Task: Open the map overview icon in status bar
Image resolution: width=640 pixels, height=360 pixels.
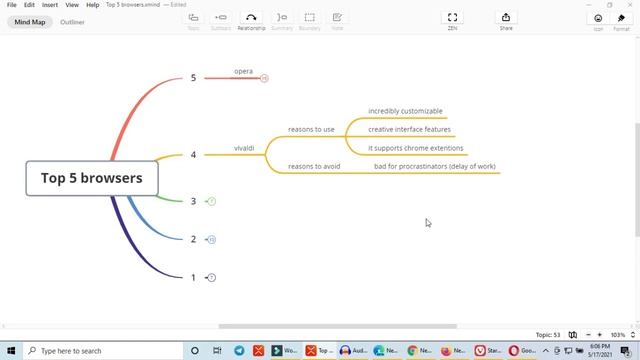Action: point(573,335)
